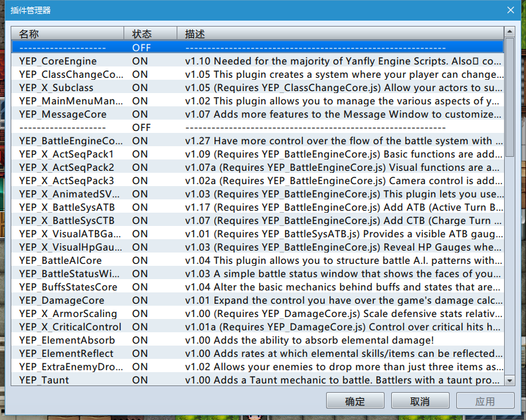Select the YEP_BattleStatusWi... plugin row
Viewport: 526px width, 420px height.
click(x=258, y=274)
